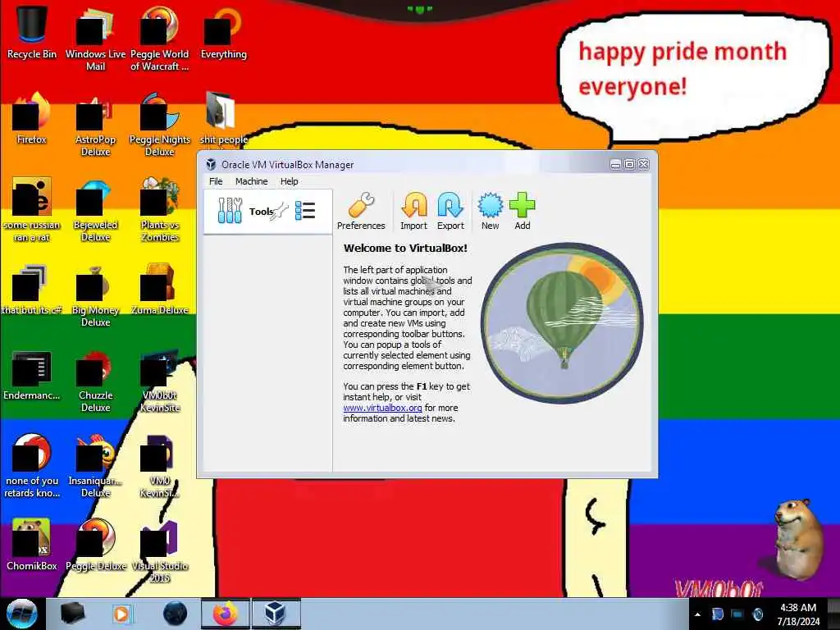Select the Visual Studio 2015 desktop icon

[x=160, y=550]
